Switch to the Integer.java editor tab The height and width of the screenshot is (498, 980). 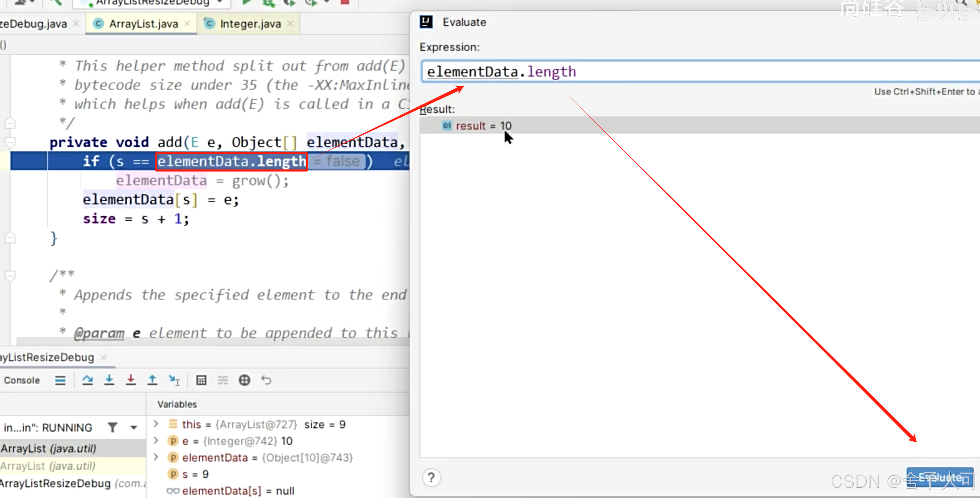[250, 24]
